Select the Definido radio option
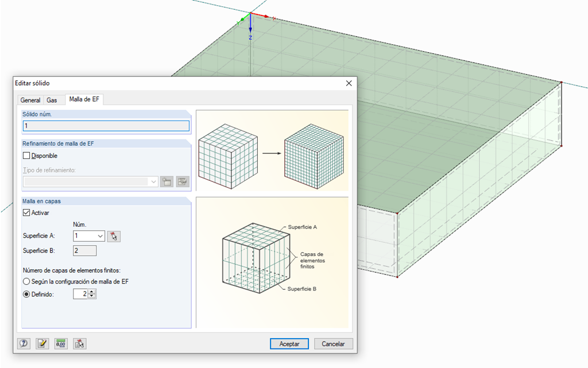 click(x=26, y=294)
